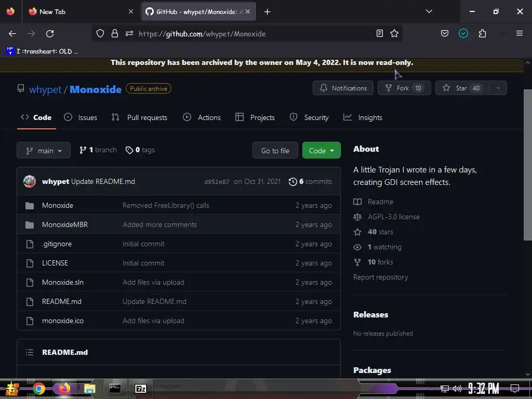
Task: Open the Pull requests tab
Action: click(x=139, y=117)
